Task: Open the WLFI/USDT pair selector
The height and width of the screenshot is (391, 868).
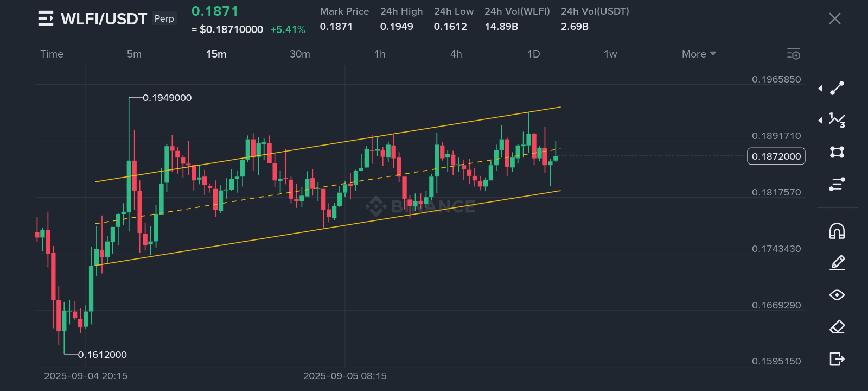Action: 104,19
